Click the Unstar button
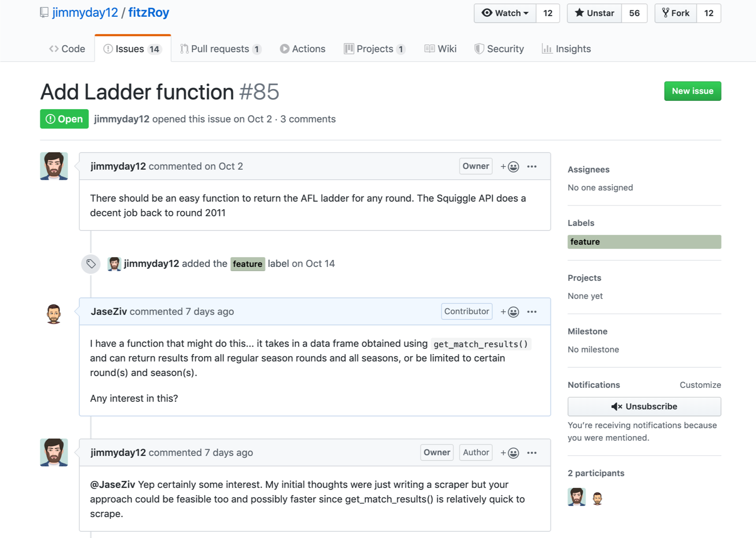This screenshot has width=756, height=538. click(x=594, y=13)
